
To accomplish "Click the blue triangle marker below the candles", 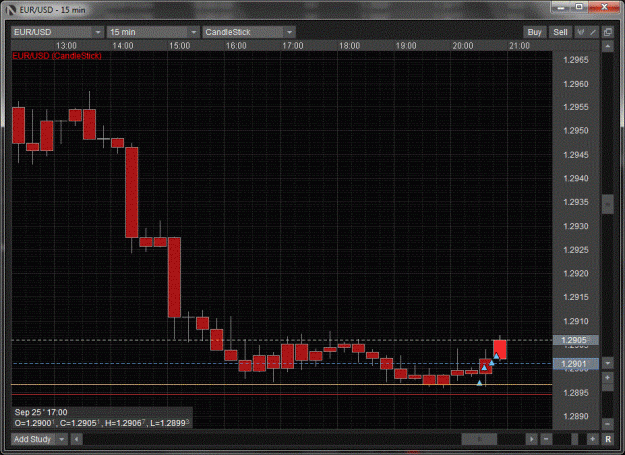I will click(x=480, y=383).
